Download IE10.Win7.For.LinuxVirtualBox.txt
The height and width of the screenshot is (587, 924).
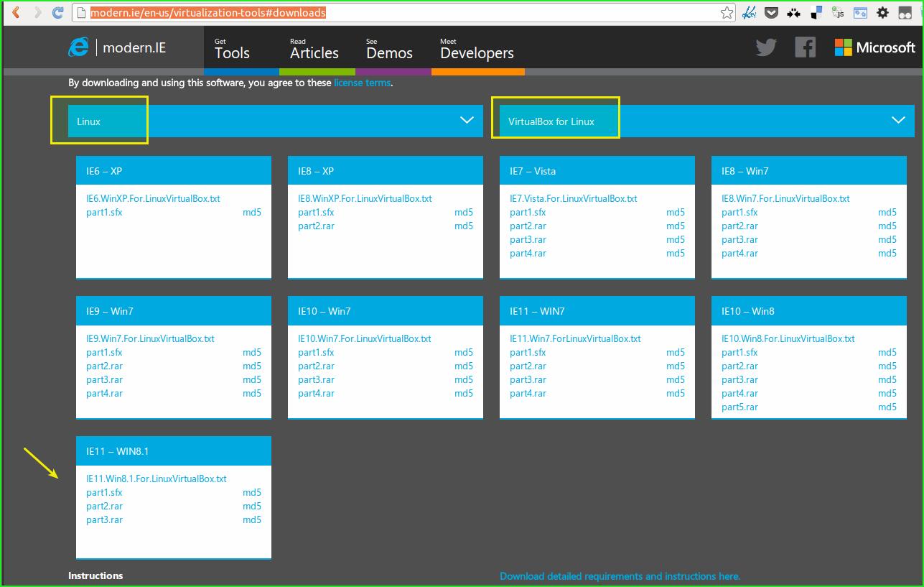[365, 338]
